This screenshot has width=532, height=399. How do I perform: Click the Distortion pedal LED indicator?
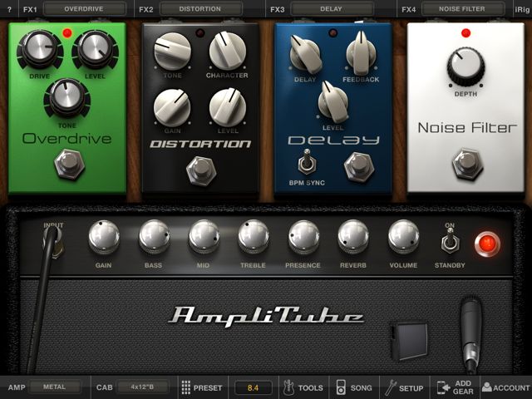[200, 33]
